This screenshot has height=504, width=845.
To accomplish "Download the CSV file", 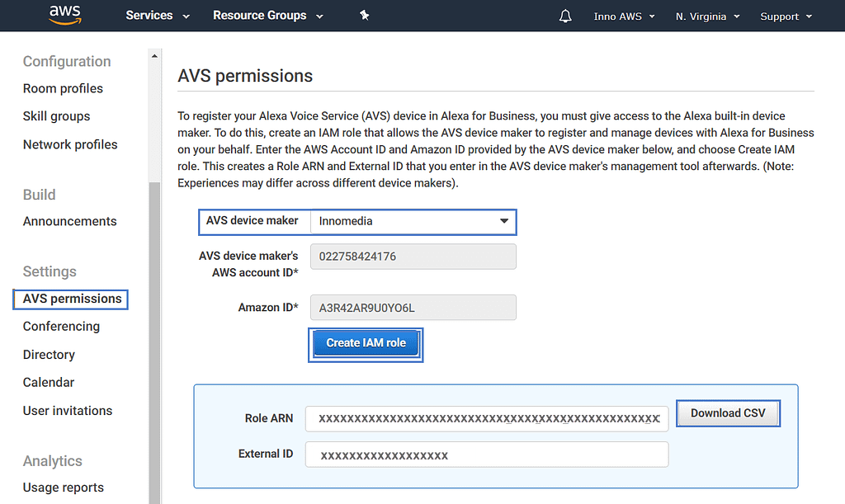I will pyautogui.click(x=728, y=413).
